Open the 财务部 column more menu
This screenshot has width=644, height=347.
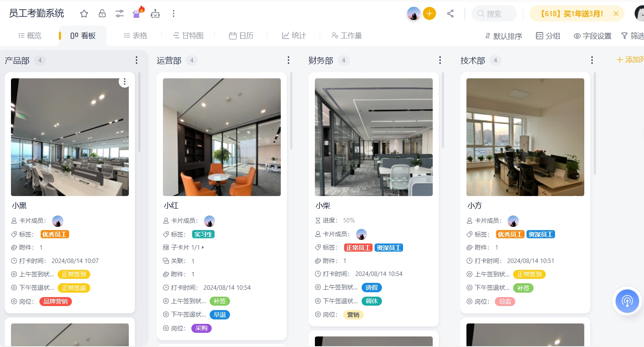(x=440, y=60)
